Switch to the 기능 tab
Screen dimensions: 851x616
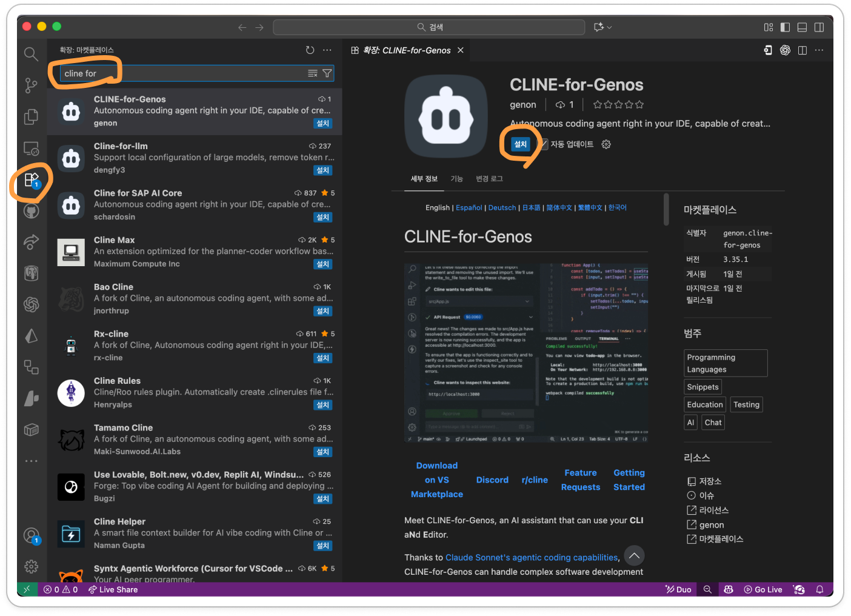coord(456,179)
